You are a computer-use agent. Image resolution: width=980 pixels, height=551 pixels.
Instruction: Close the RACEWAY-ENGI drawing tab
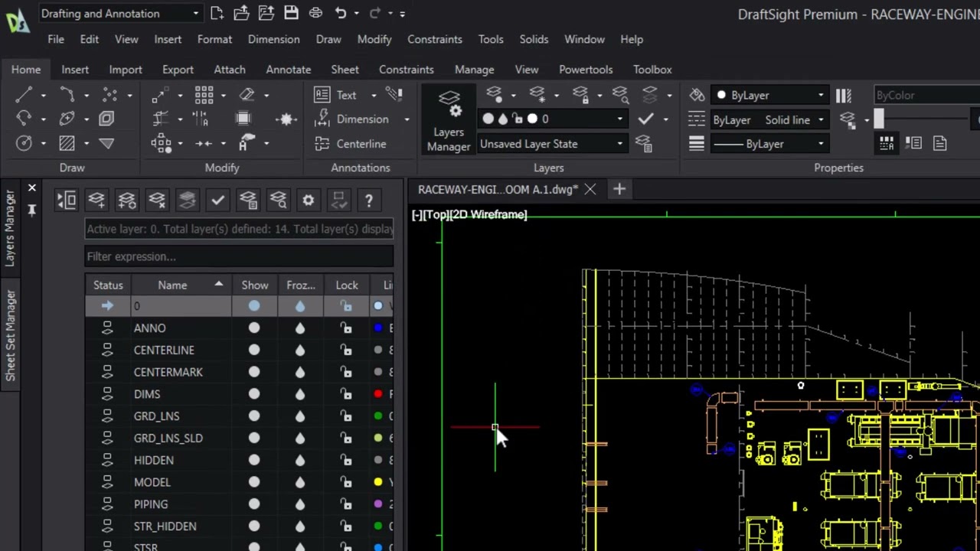[x=590, y=189]
